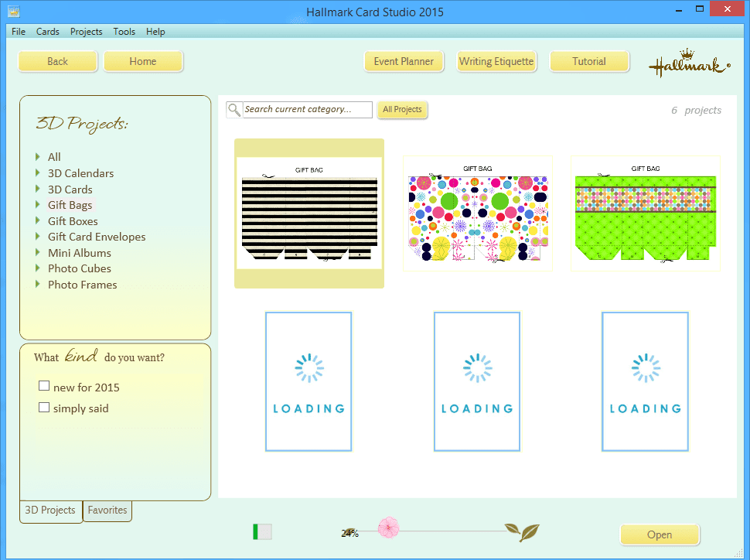Click the third loading project placeholder
750x560 pixels.
coord(646,381)
